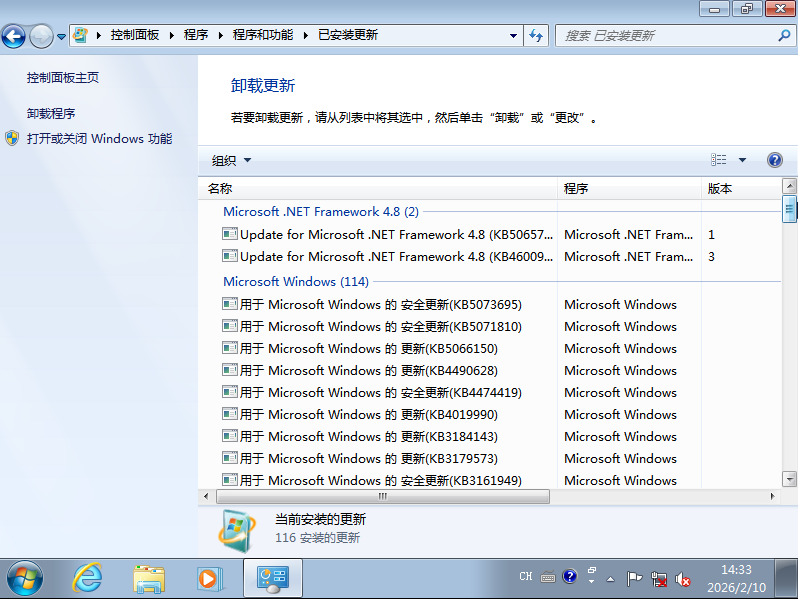Click the Control Panel taskbar button

[273, 578]
